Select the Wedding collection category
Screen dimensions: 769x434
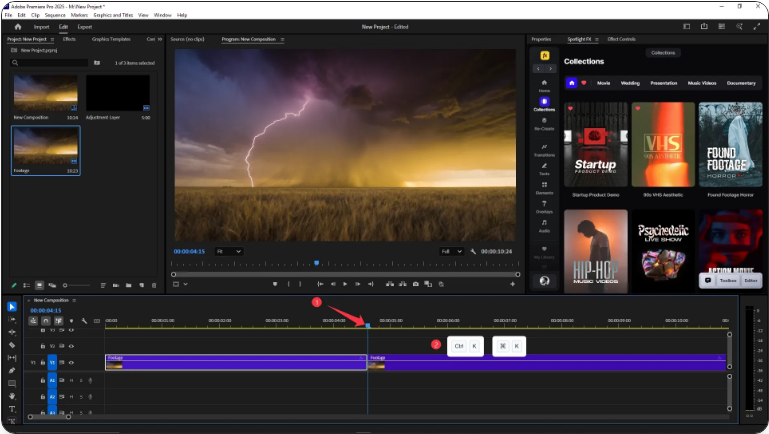[630, 83]
